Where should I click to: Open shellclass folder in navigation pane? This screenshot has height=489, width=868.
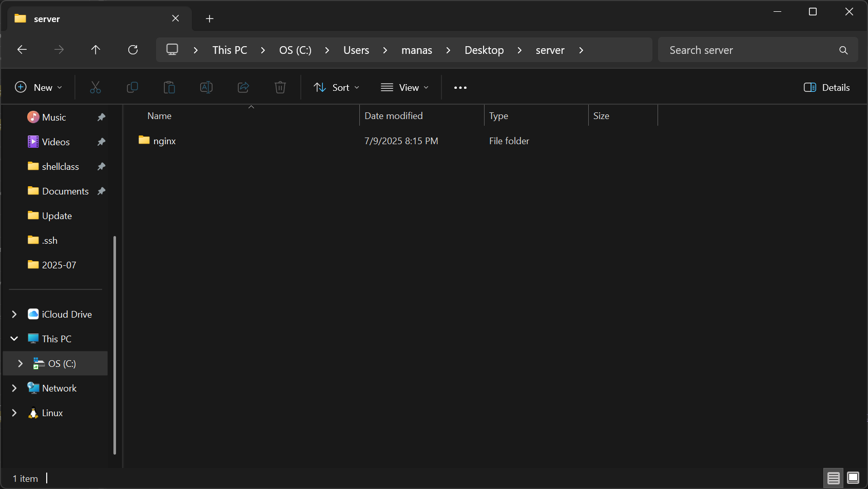(x=60, y=166)
